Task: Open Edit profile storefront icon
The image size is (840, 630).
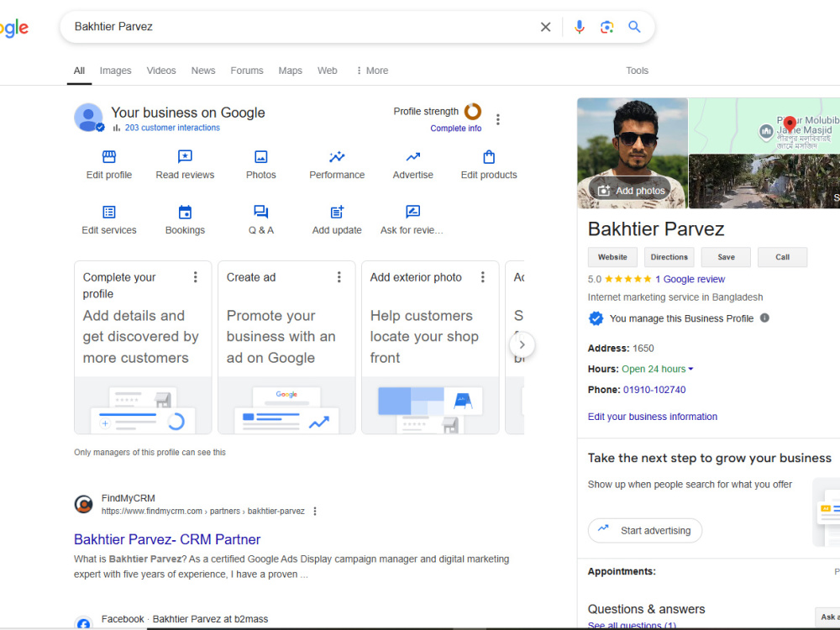Action: click(108, 156)
